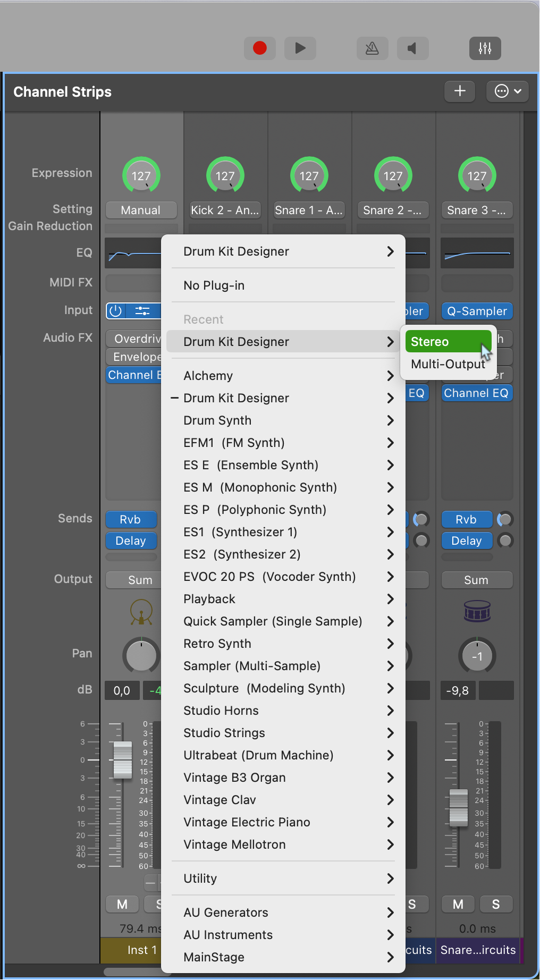Select Stereo in the submenu
This screenshot has height=980, width=540.
(x=448, y=342)
